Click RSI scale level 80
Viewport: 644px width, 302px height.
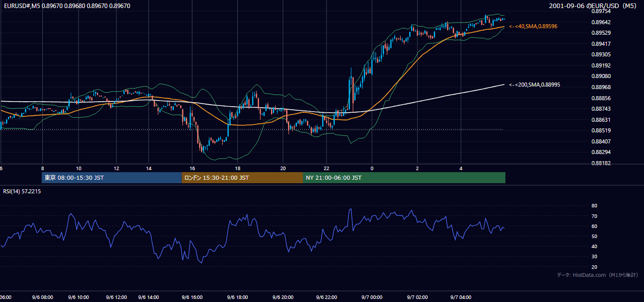(594, 206)
